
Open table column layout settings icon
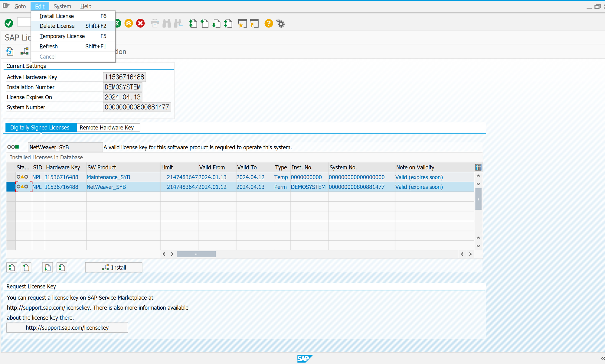(478, 167)
